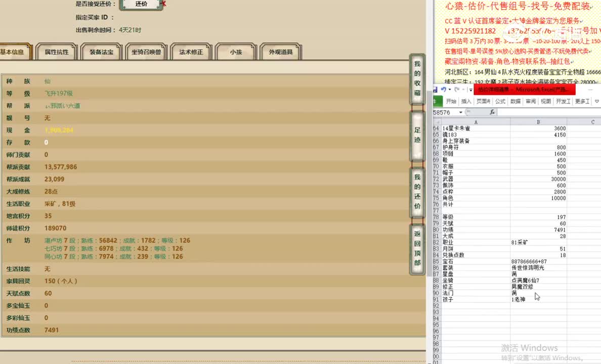Screen dimensions: 601x364
Task: Click the 角色 value cell 10000
Action: [538, 198]
